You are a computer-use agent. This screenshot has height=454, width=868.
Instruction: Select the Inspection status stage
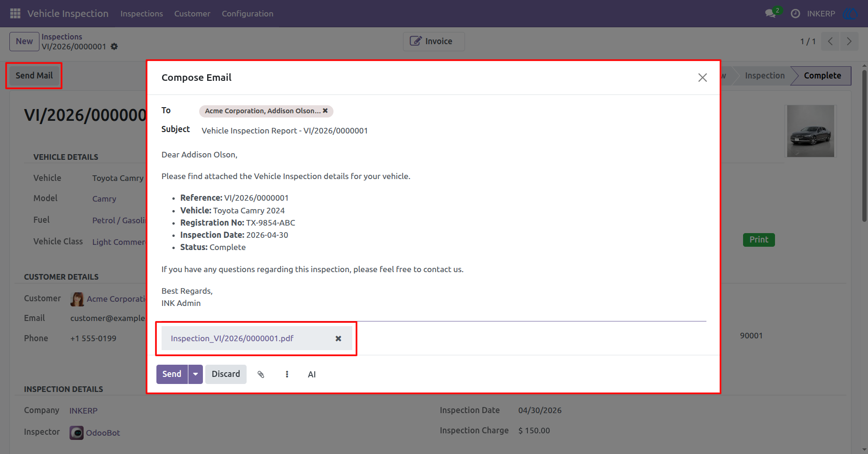[x=764, y=76]
